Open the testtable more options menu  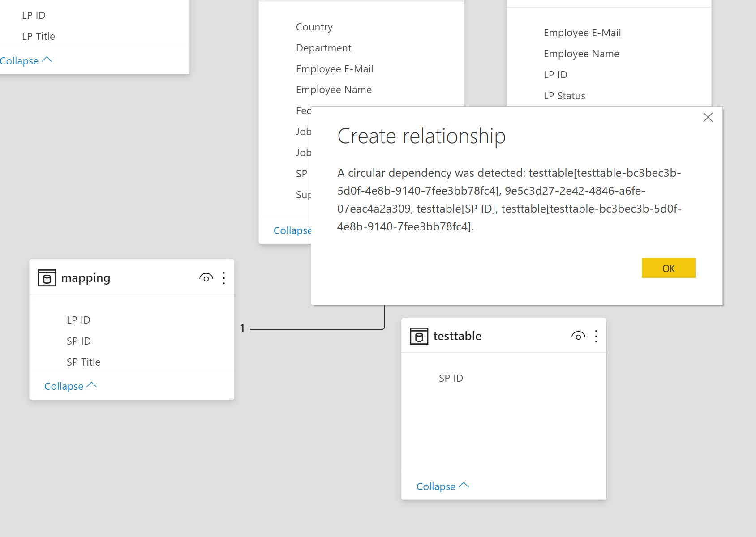coord(596,336)
